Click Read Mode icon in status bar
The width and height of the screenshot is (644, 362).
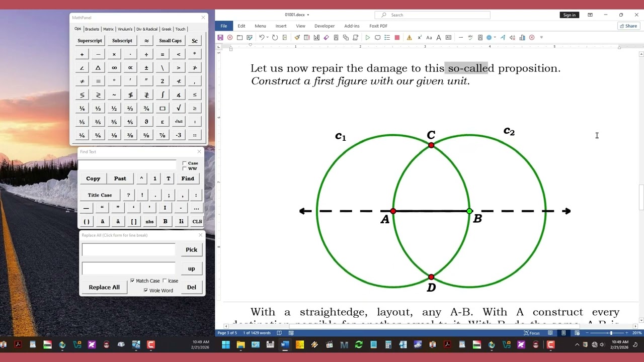point(550,333)
